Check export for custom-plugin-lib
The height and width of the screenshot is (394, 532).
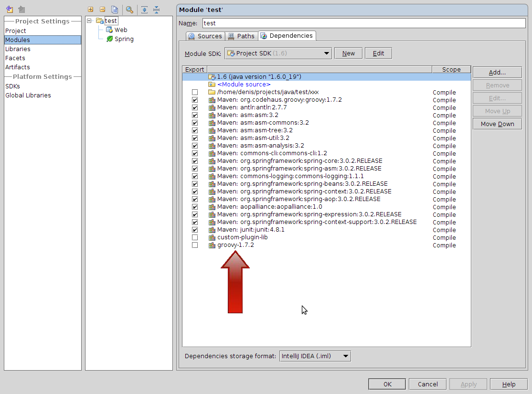click(x=195, y=237)
